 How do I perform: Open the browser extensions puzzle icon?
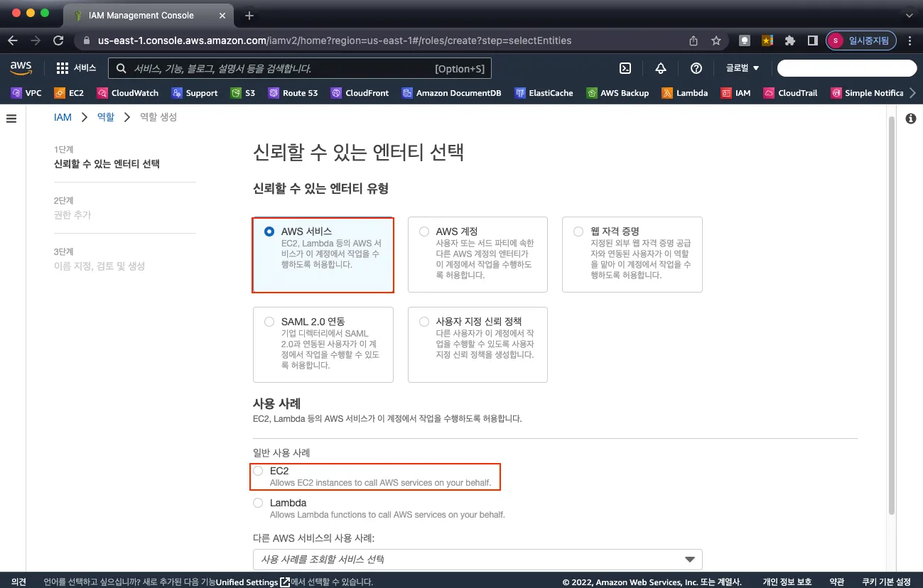[789, 40]
